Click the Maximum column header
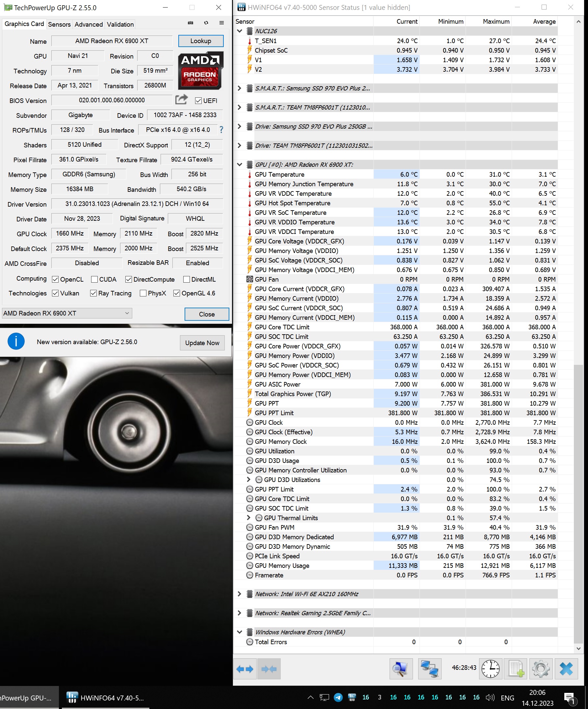This screenshot has width=588, height=709. coord(489,22)
